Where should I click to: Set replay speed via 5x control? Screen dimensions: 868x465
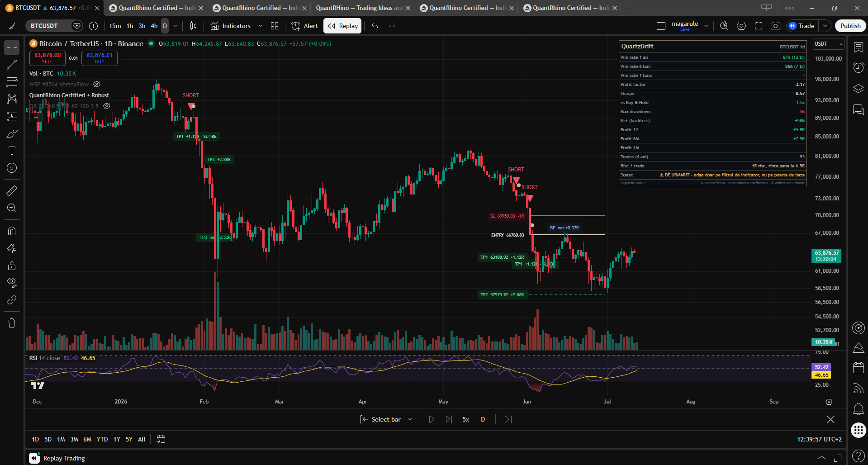coord(465,419)
